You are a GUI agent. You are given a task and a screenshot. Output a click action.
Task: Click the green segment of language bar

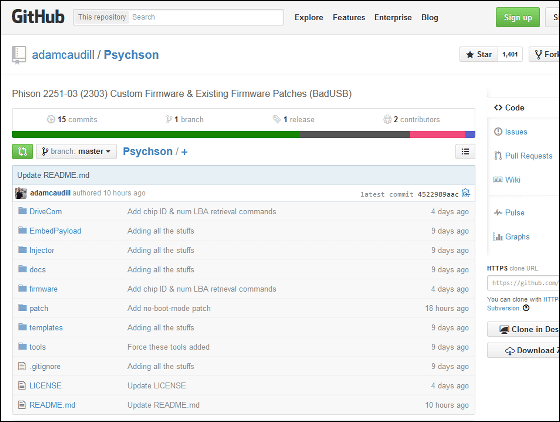click(156, 135)
